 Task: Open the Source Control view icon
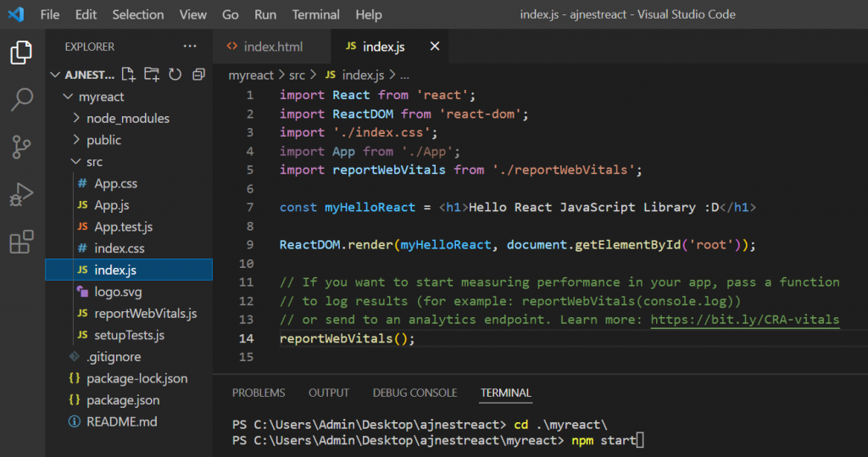21,147
